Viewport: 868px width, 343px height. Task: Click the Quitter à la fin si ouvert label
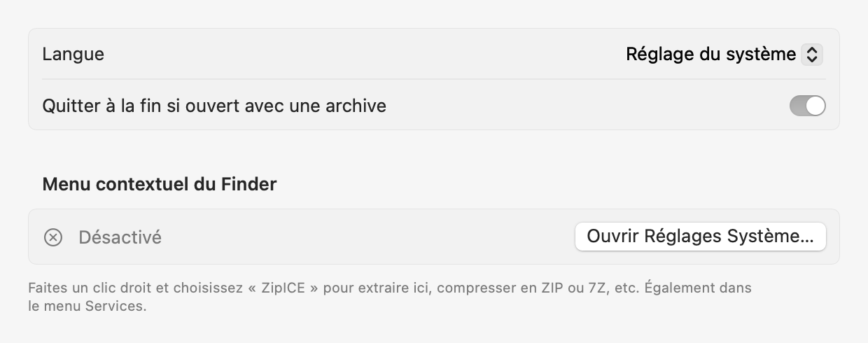coord(214,106)
